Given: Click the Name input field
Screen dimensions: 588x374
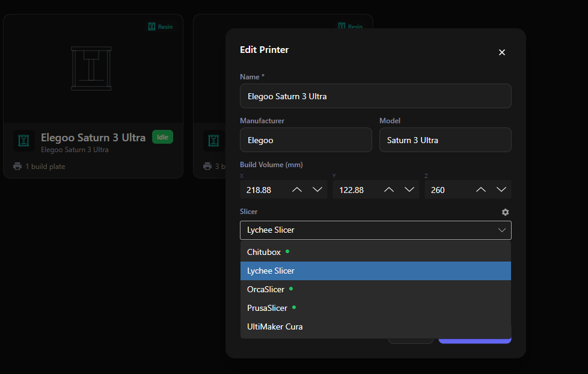Looking at the screenshot, I should point(375,96).
